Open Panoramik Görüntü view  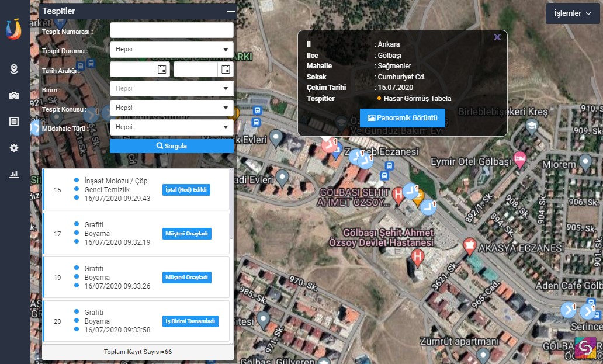point(402,118)
